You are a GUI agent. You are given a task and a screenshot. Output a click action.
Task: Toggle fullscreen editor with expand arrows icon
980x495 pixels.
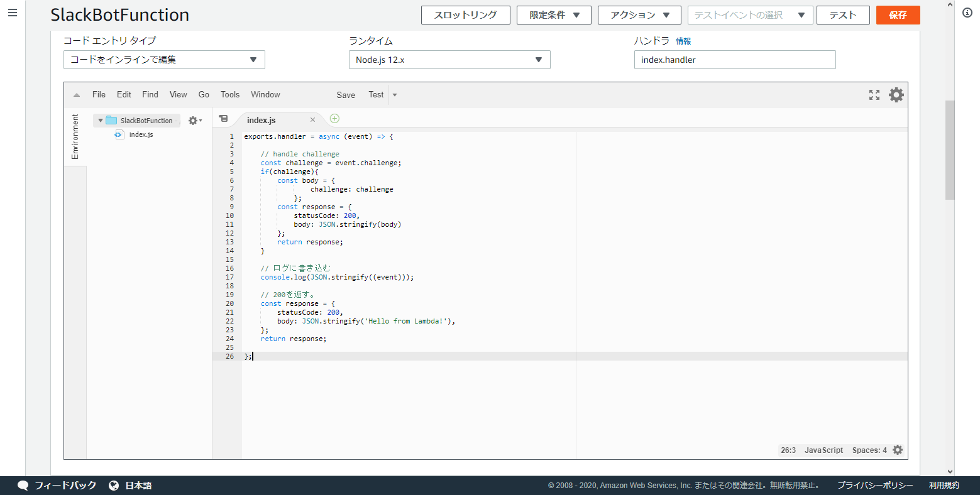[x=874, y=95]
